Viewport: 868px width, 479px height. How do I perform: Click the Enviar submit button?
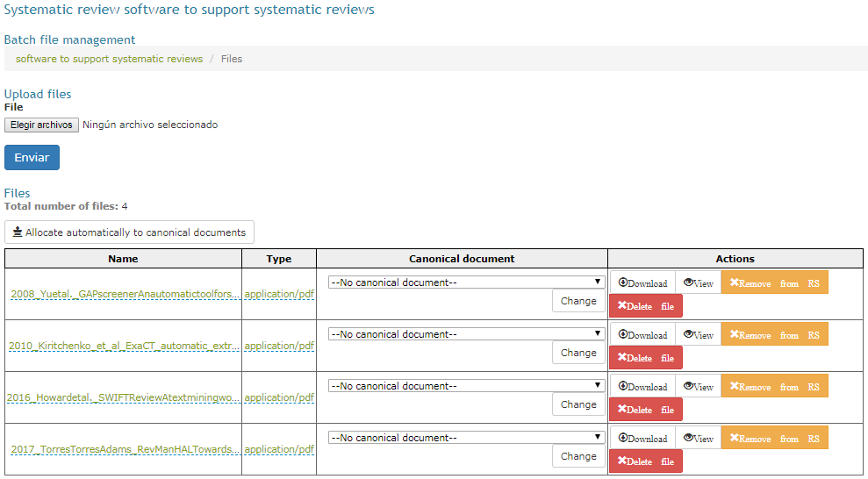(32, 158)
